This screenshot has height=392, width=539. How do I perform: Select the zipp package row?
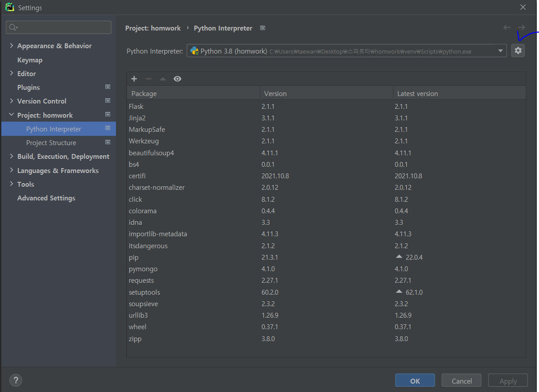(326, 338)
